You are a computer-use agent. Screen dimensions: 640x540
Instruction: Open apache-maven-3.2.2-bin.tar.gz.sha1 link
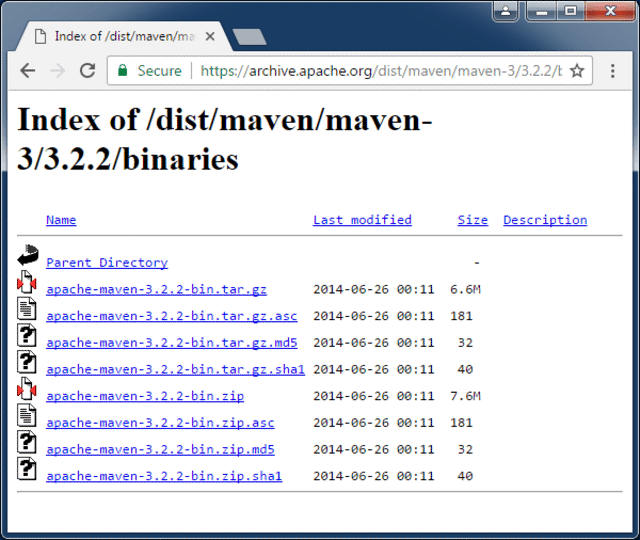[x=176, y=369]
